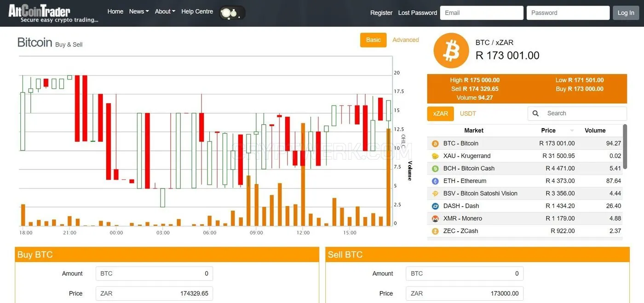Select Advanced chart view
Viewport: 644px width, 303px height.
(x=406, y=40)
